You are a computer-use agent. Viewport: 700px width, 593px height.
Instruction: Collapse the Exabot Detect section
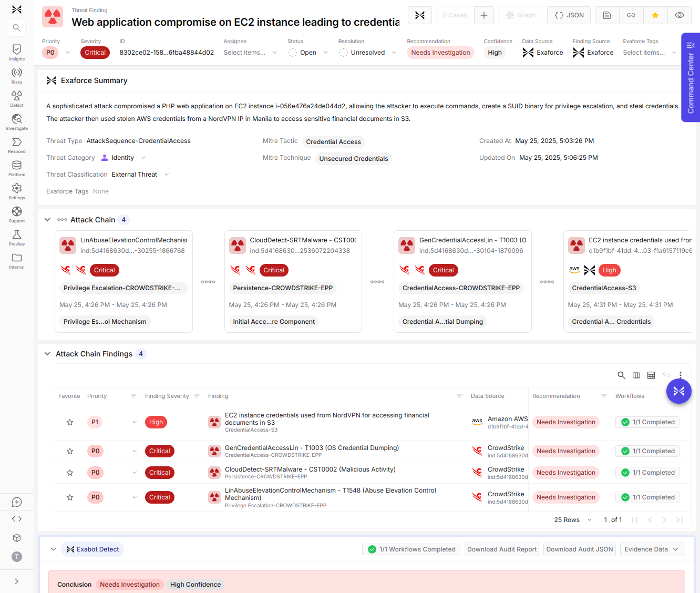point(53,549)
